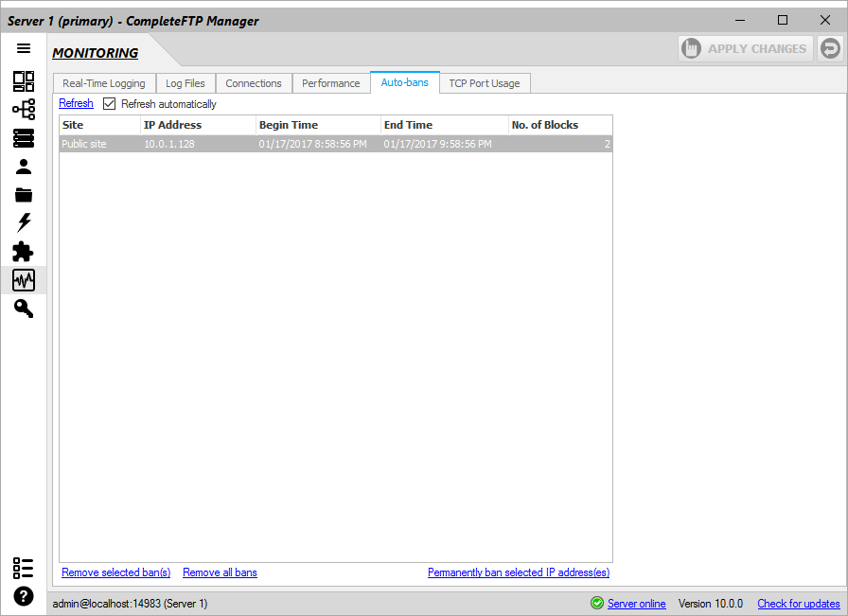Minimize the CompleteFTP Manager window

[740, 21]
